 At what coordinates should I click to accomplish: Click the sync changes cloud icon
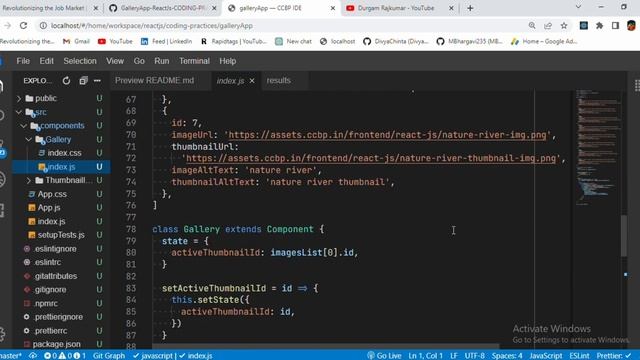[x=33, y=356]
